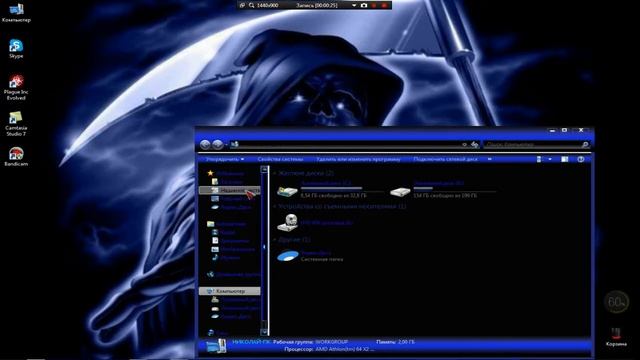
Task: Select the Избранное star icon in sidebar
Action: [210, 173]
